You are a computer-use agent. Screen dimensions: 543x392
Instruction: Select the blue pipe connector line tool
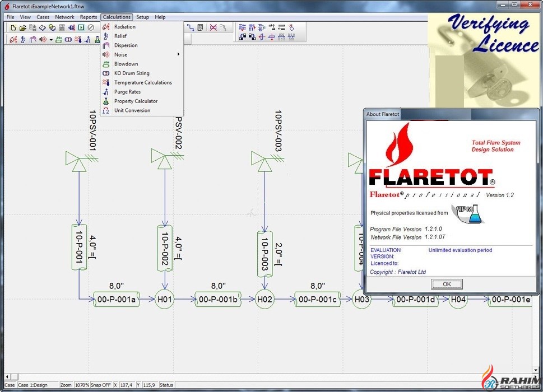point(191,27)
